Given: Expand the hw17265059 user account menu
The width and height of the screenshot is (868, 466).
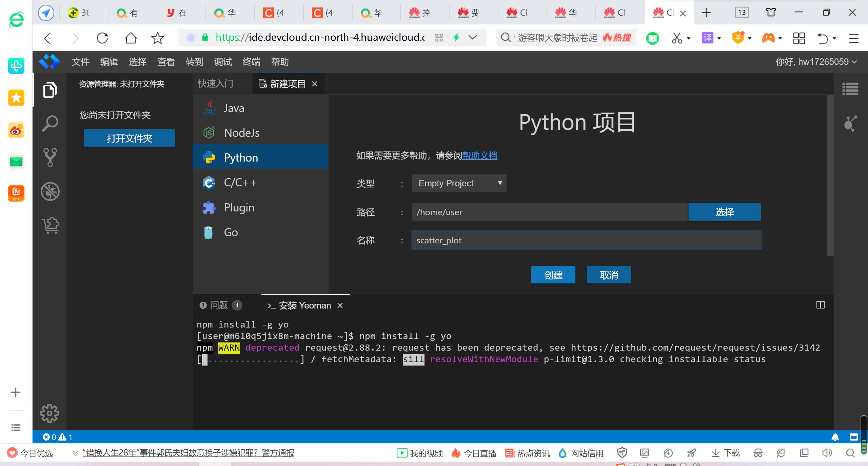Looking at the screenshot, I should pyautogui.click(x=816, y=62).
